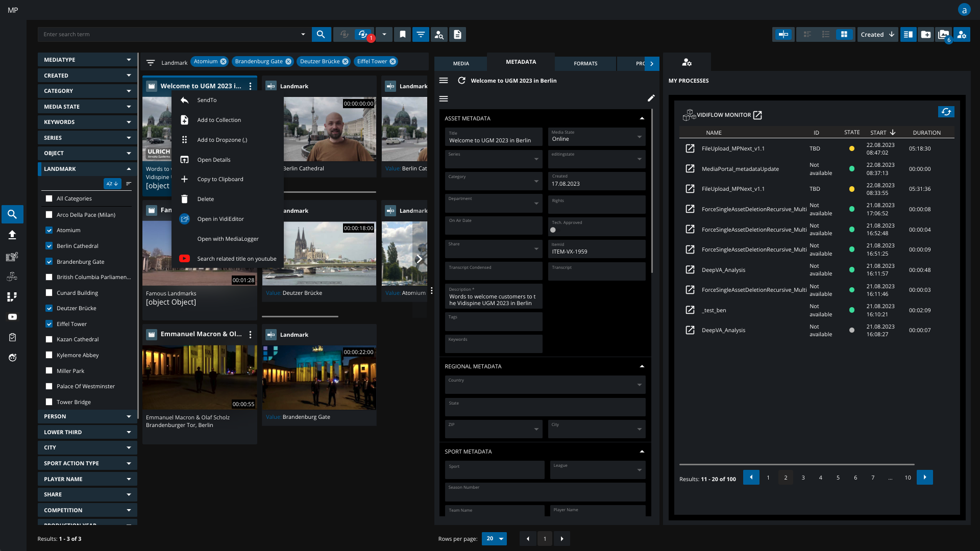Viewport: 980px width, 551px height.
Task: Click the search magnifier button
Action: (x=321, y=34)
